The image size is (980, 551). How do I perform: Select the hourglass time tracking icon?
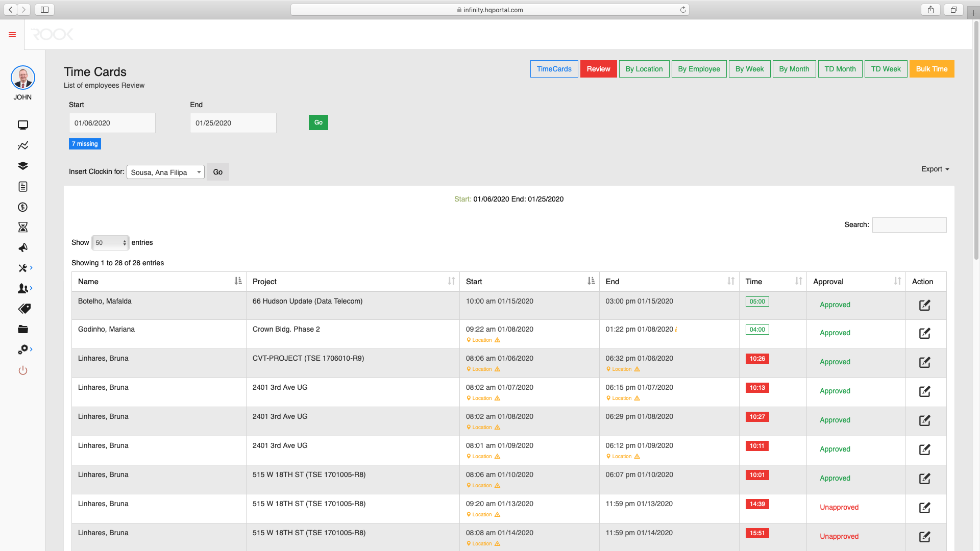[x=22, y=227]
